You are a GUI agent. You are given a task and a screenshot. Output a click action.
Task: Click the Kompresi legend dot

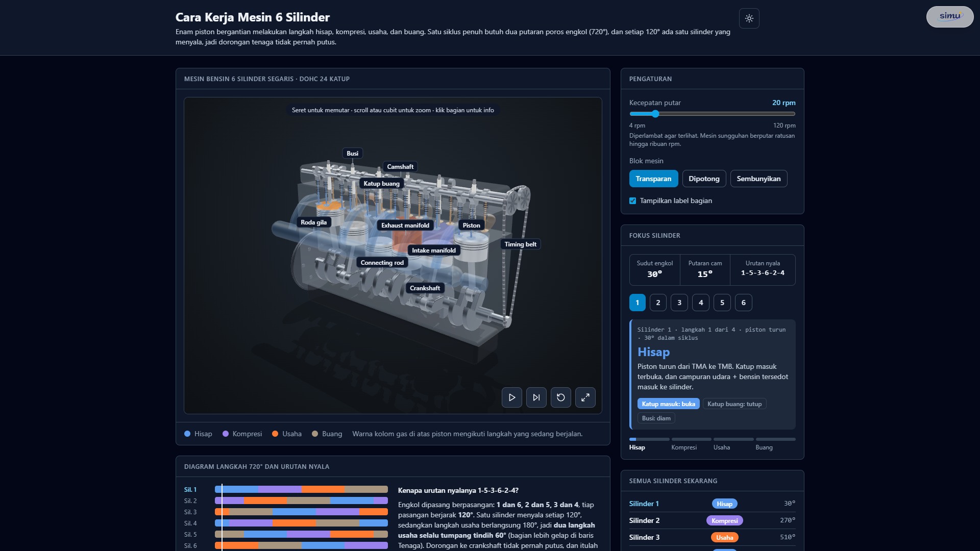pyautogui.click(x=226, y=434)
